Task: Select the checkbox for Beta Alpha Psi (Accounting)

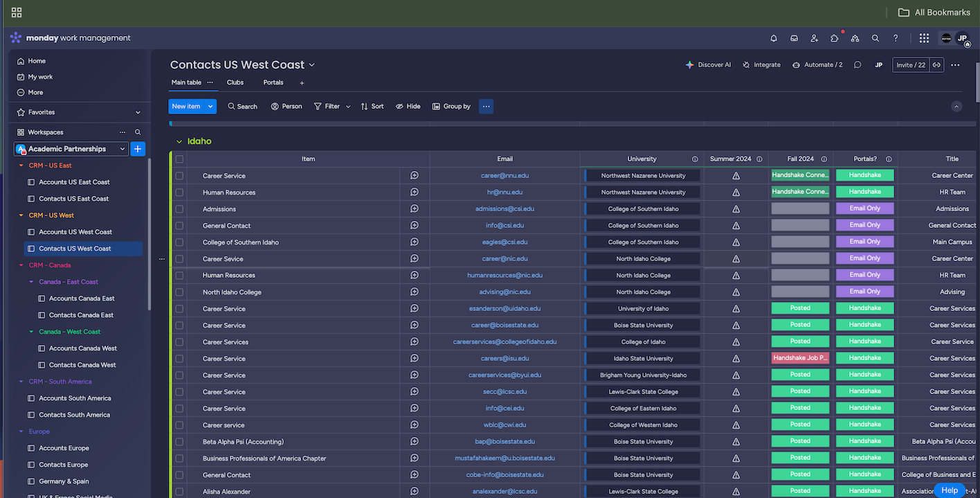Action: (x=179, y=442)
